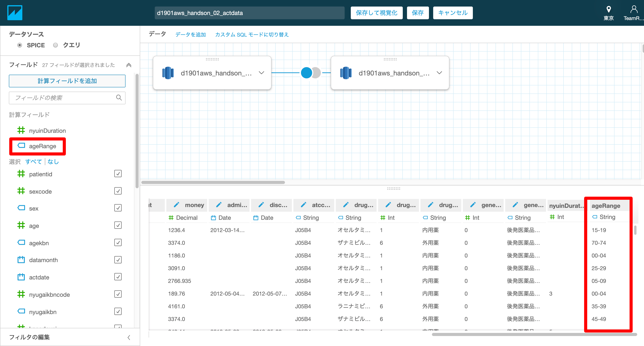
Task: Uncheck the sex field checkbox
Action: tap(118, 208)
